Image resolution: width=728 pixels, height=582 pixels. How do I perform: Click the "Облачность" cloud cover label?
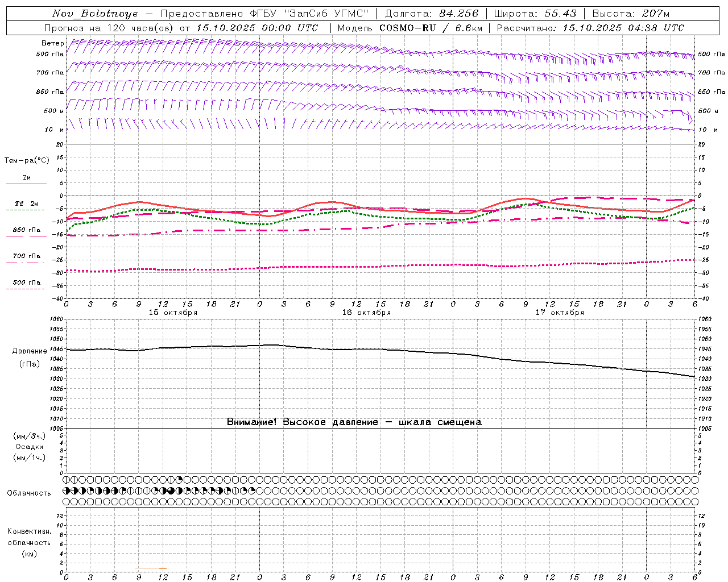click(x=29, y=493)
